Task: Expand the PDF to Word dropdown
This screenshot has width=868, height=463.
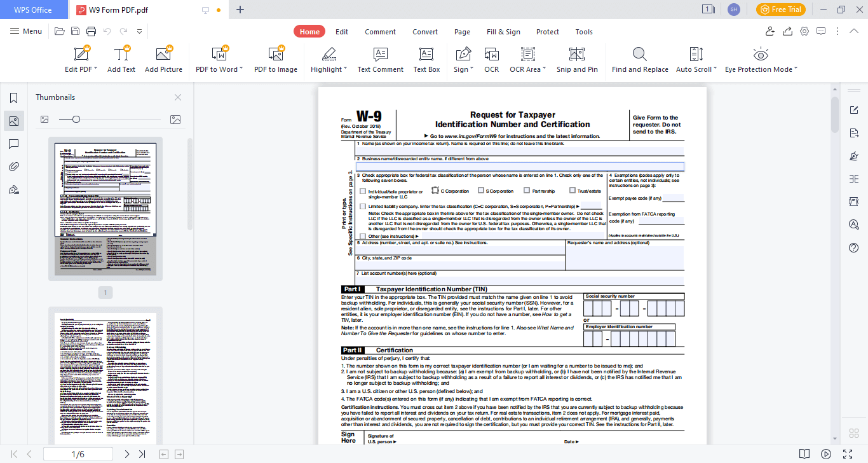Action: coord(241,69)
